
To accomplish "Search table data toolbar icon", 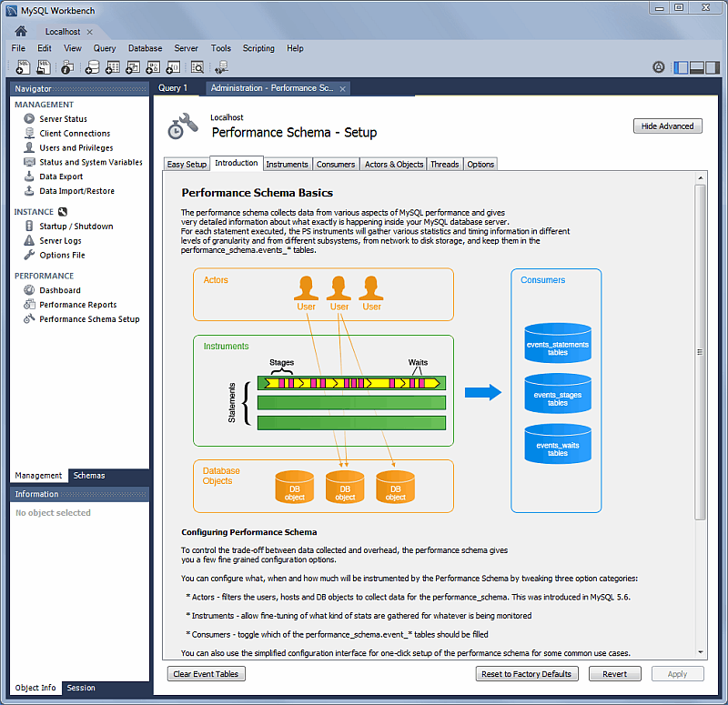I will point(197,67).
